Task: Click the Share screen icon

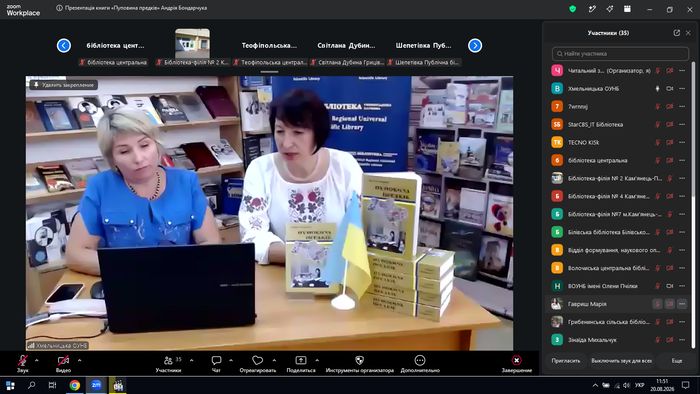Action: pos(301,360)
